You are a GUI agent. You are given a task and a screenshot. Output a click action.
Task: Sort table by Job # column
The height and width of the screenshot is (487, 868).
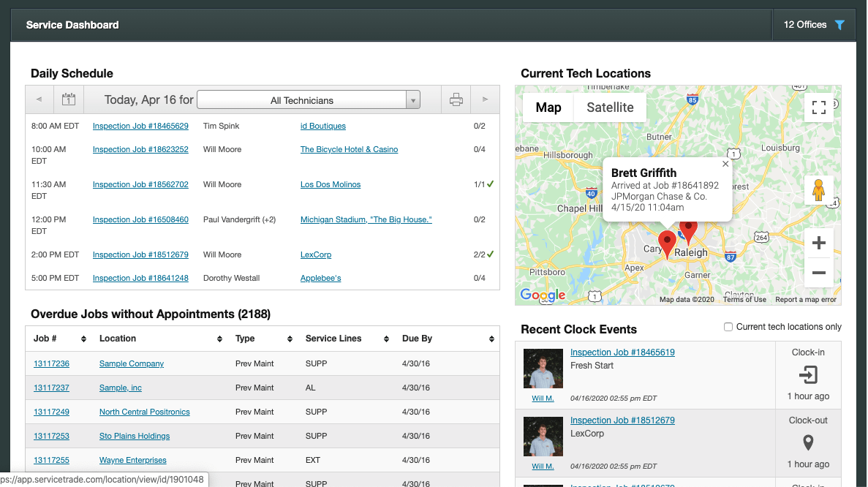click(x=83, y=339)
